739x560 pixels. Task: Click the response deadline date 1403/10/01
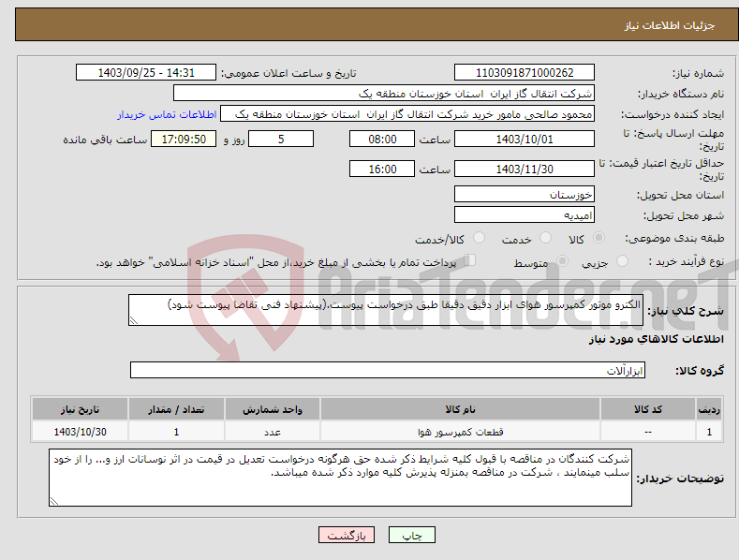(525, 139)
